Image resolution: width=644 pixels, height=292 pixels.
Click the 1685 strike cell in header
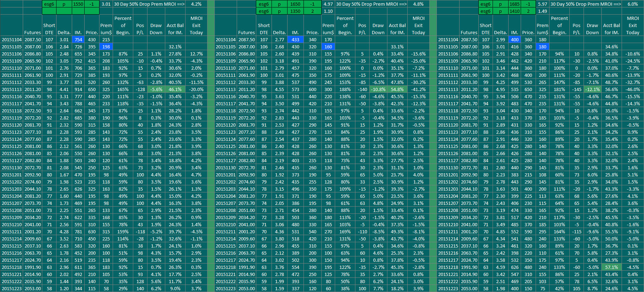tap(515, 4)
